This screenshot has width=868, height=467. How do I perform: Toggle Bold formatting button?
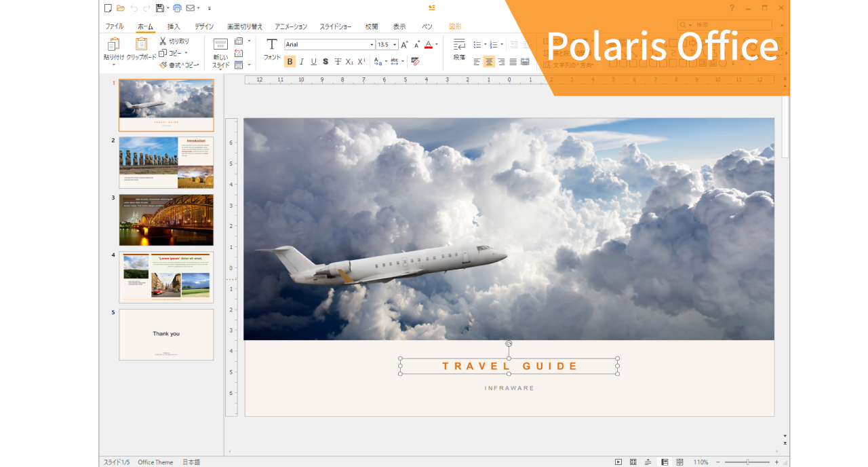point(290,62)
